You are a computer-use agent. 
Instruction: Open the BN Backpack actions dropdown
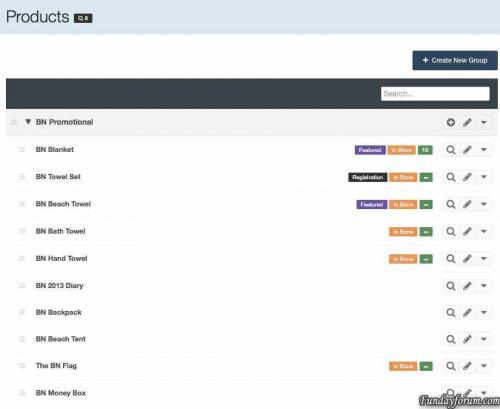484,313
